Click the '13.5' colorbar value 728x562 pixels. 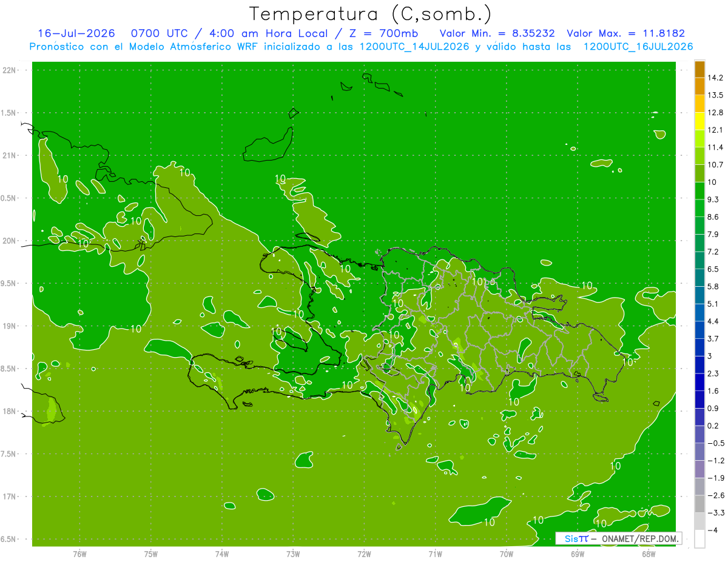(x=715, y=95)
